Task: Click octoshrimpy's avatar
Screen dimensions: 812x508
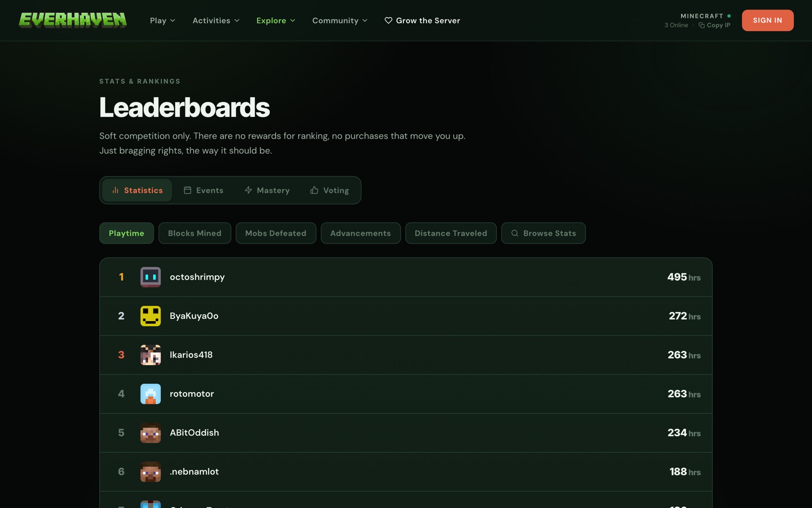Action: tap(151, 277)
